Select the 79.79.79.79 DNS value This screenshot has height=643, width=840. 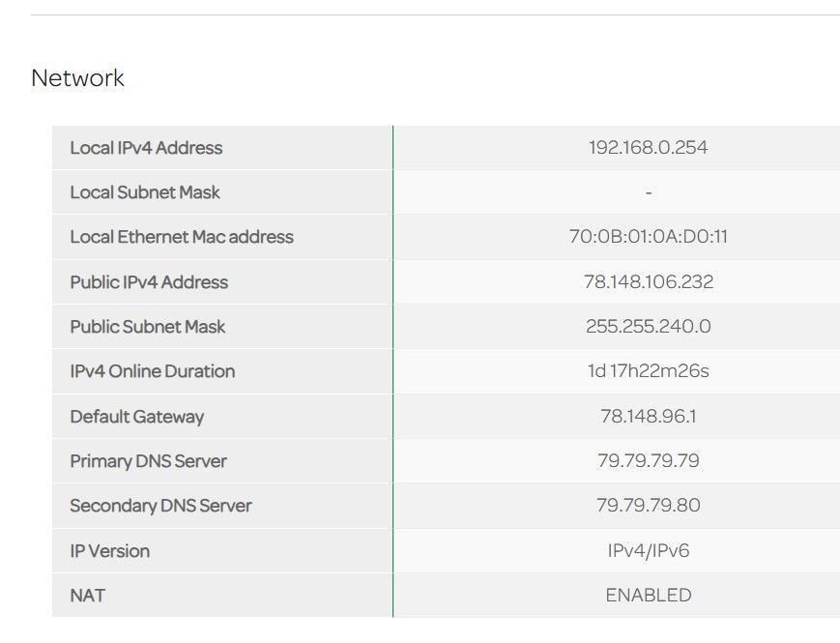648,461
